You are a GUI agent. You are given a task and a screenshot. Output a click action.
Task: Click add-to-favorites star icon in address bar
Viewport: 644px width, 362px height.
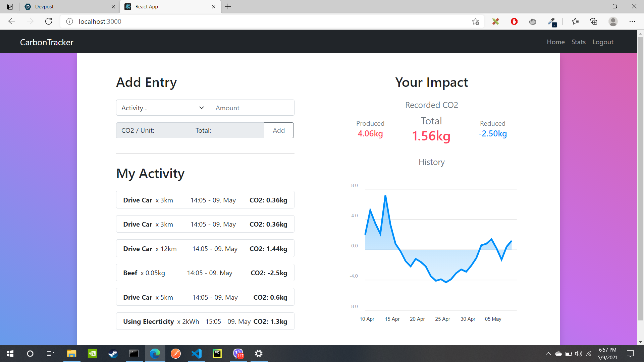(475, 21)
